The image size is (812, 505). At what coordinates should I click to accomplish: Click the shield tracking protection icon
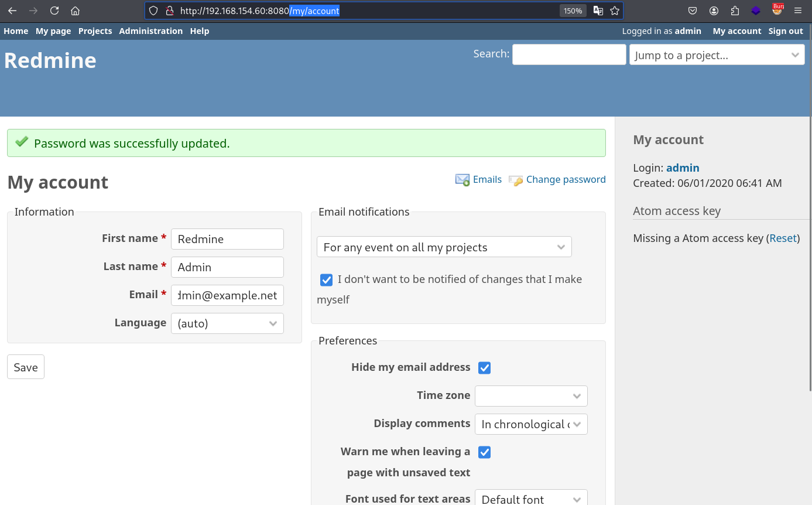(x=153, y=11)
